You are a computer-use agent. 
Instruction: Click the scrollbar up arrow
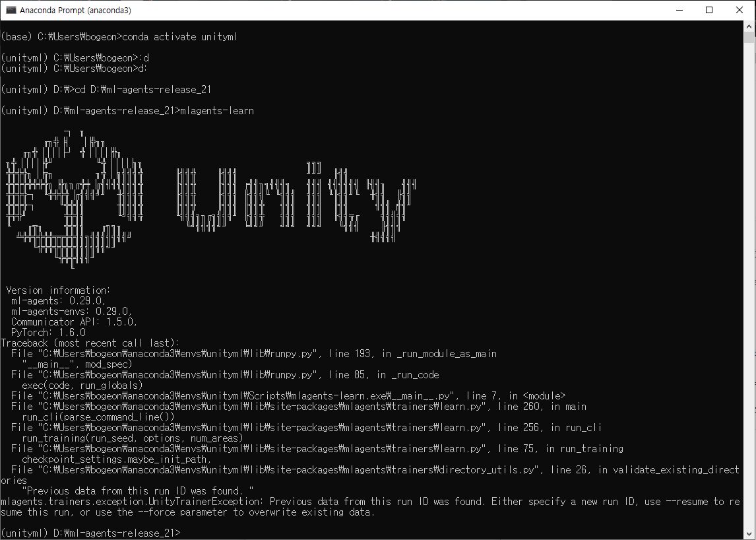click(749, 26)
